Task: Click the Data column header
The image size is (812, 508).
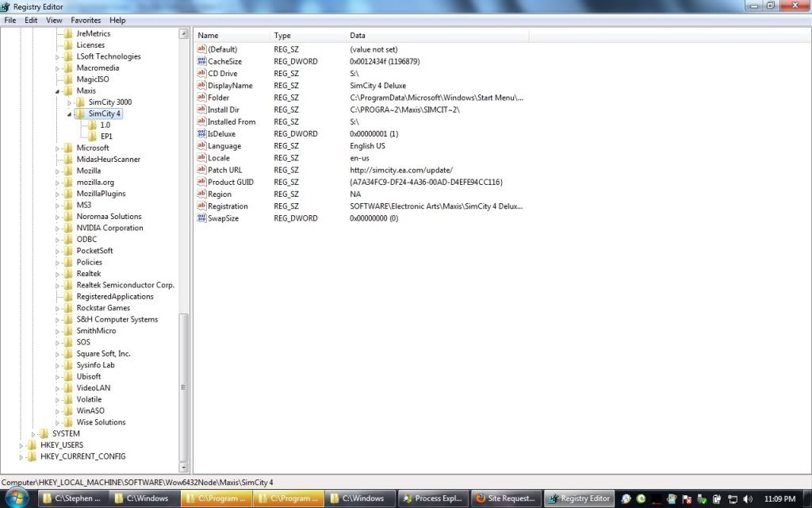Action: click(437, 35)
